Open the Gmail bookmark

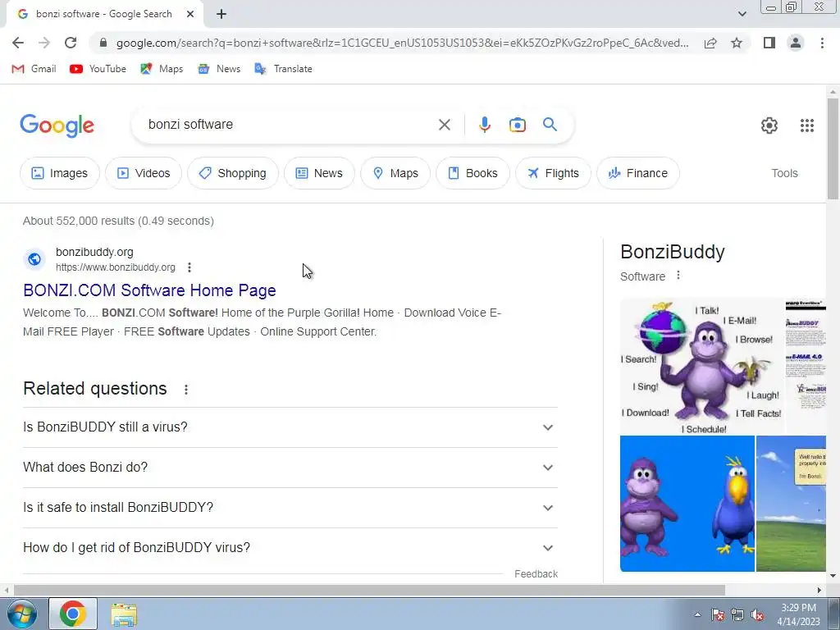tap(34, 69)
